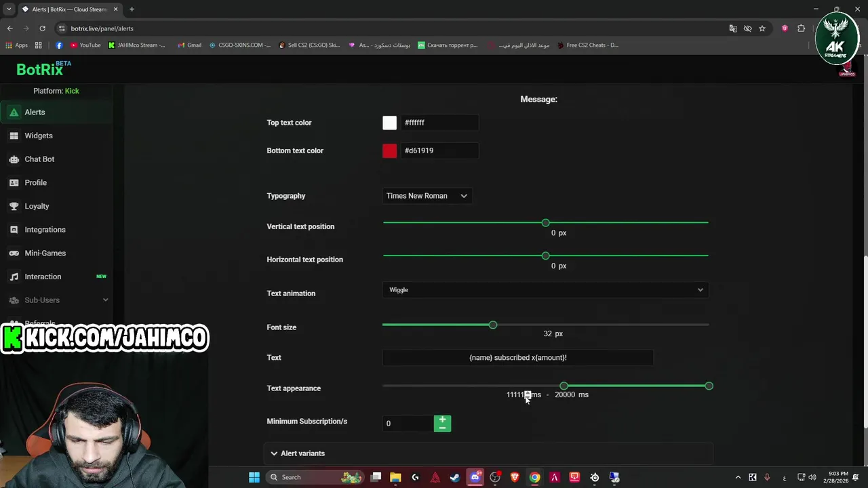Viewport: 868px width, 488px height.
Task: Click the translate page icon
Action: [x=733, y=28]
